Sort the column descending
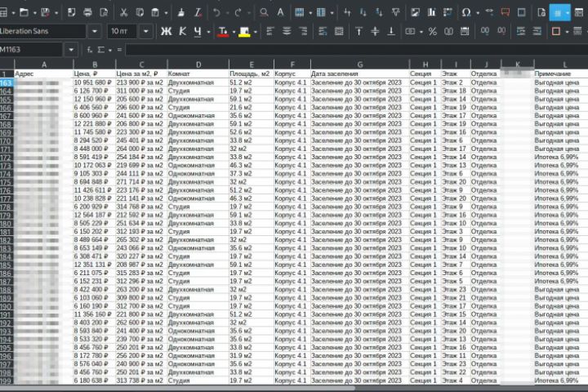 tap(379, 12)
